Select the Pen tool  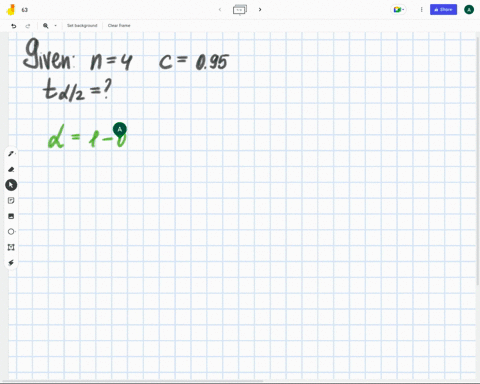click(x=11, y=154)
